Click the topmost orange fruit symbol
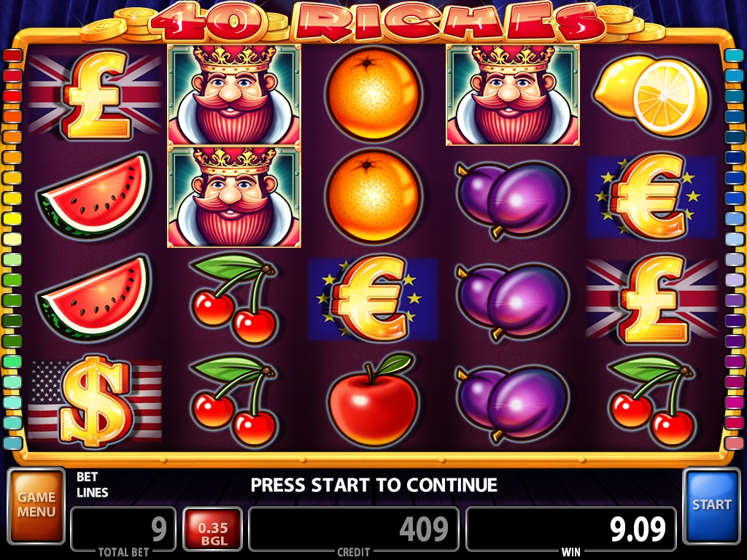Image resolution: width=747 pixels, height=560 pixels. (x=373, y=94)
